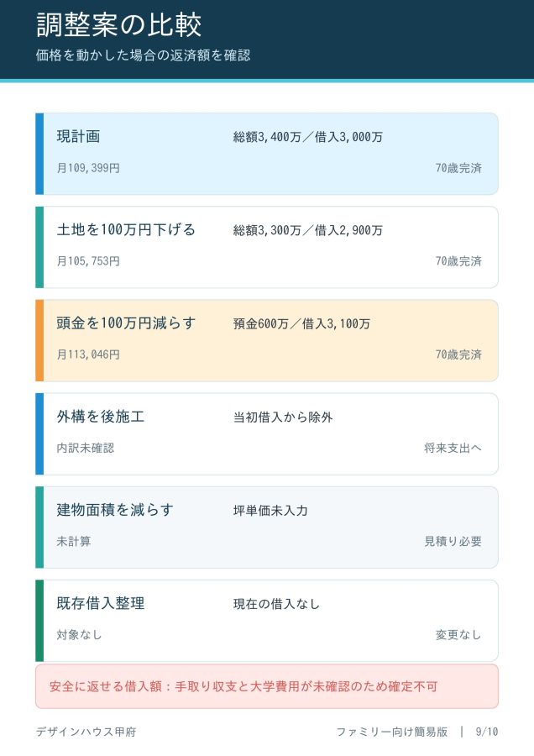Click the 将来支出へ status label
534x756 pixels.
click(x=453, y=448)
